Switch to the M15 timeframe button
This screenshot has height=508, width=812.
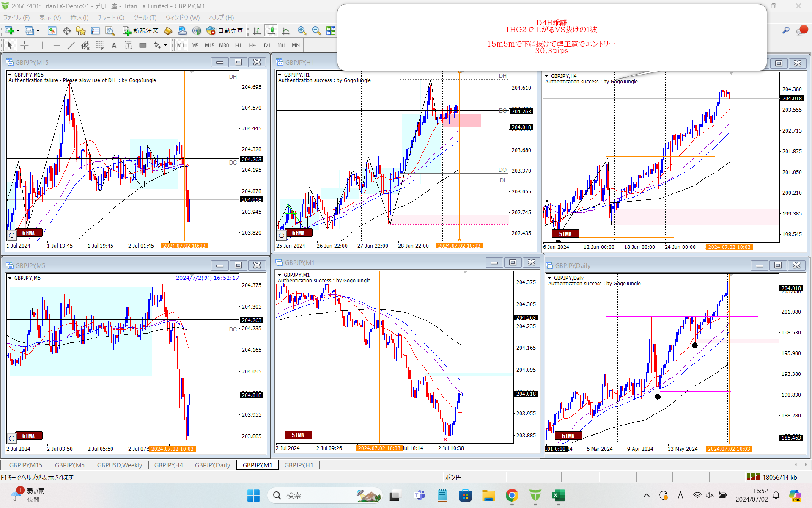tap(209, 45)
